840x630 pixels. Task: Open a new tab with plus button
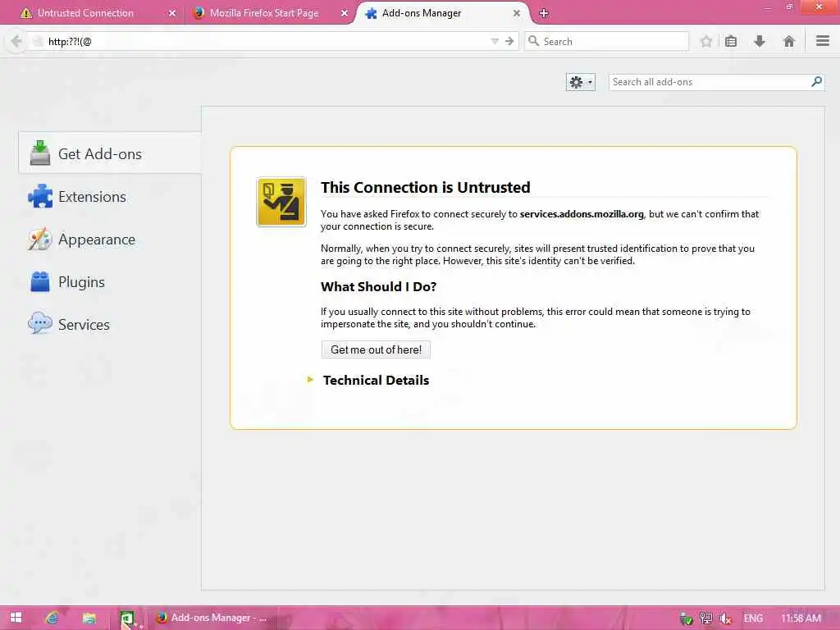pos(544,13)
